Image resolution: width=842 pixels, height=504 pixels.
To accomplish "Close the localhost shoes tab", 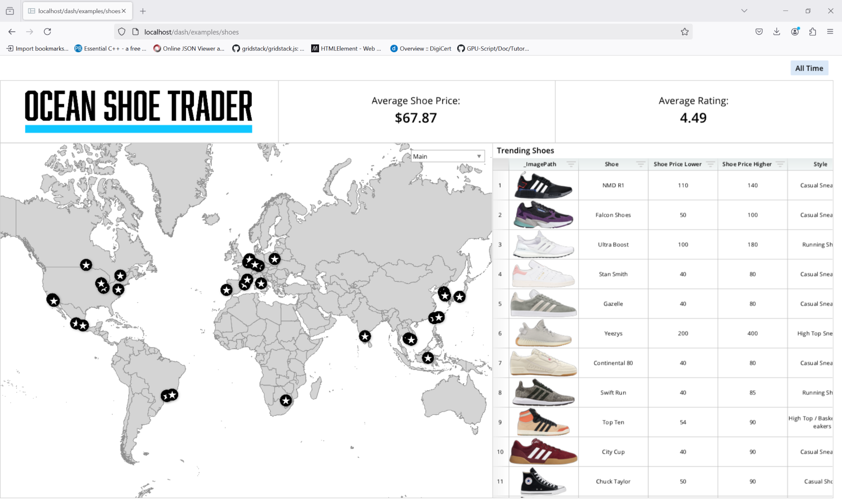I will click(x=123, y=11).
